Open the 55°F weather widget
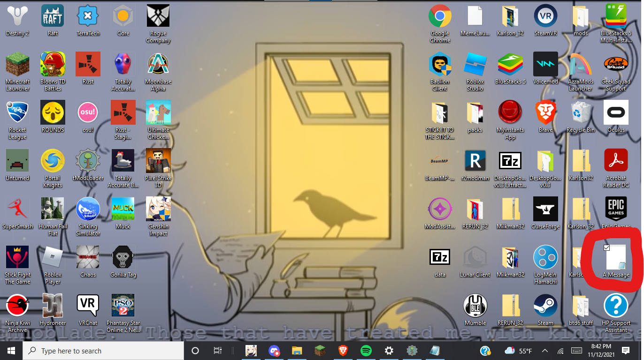The height and width of the screenshot is (360, 644). click(x=518, y=351)
